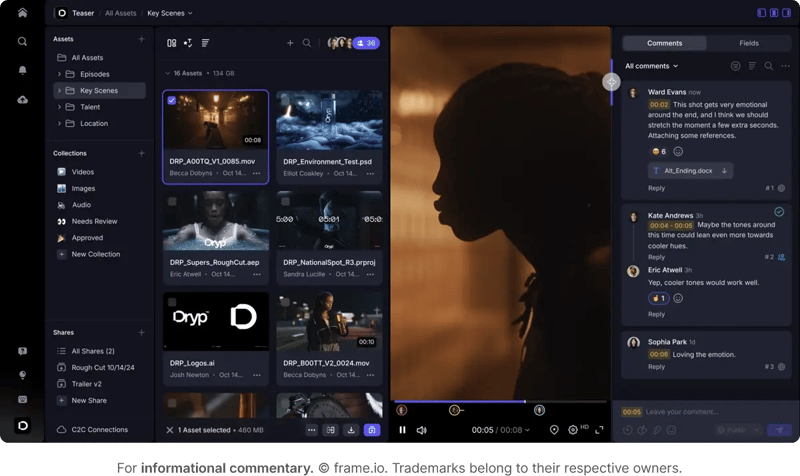Open the 36 members badge
The width and height of the screenshot is (800, 476).
click(x=366, y=43)
